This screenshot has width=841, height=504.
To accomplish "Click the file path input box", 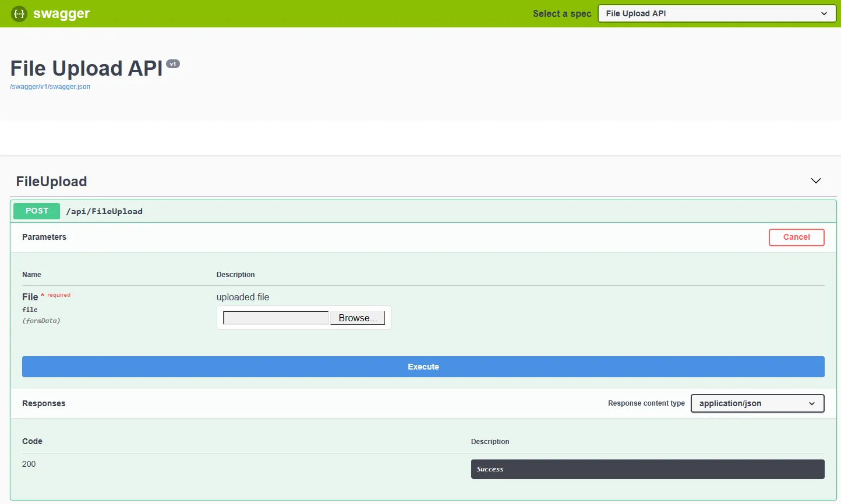I will 276,318.
